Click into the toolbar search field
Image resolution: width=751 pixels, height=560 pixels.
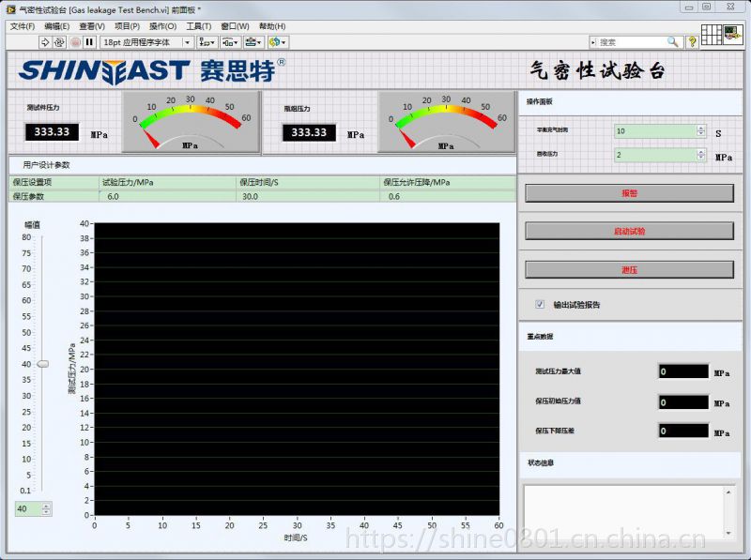[630, 42]
